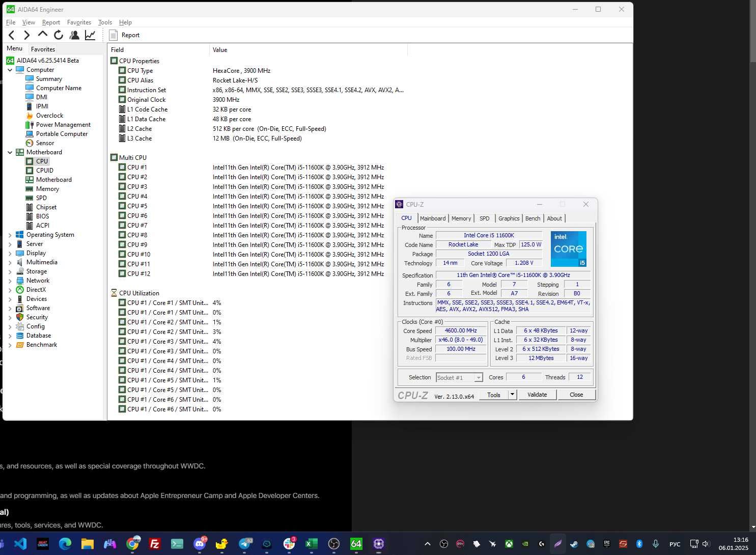Select Portable Computer tree item
Image resolution: width=756 pixels, height=555 pixels.
tap(62, 134)
